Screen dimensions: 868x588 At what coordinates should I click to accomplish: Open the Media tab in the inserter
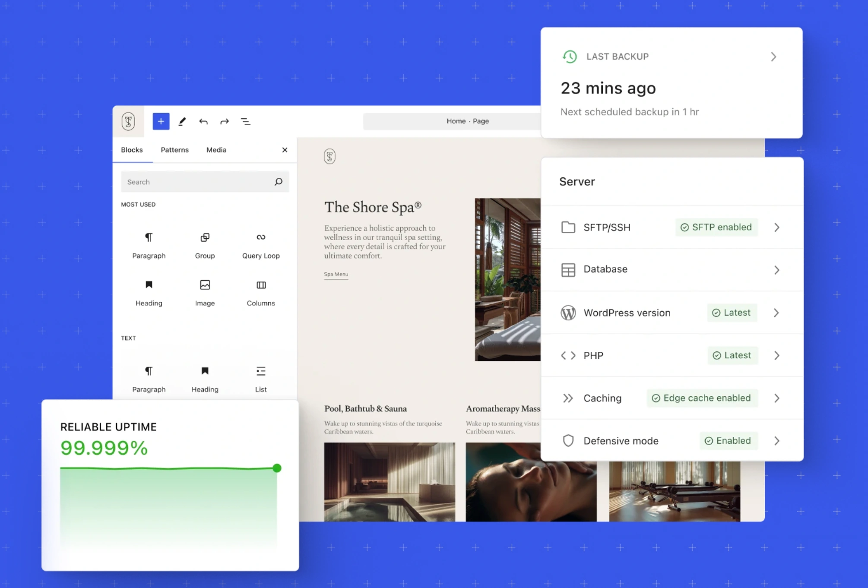[x=216, y=150]
